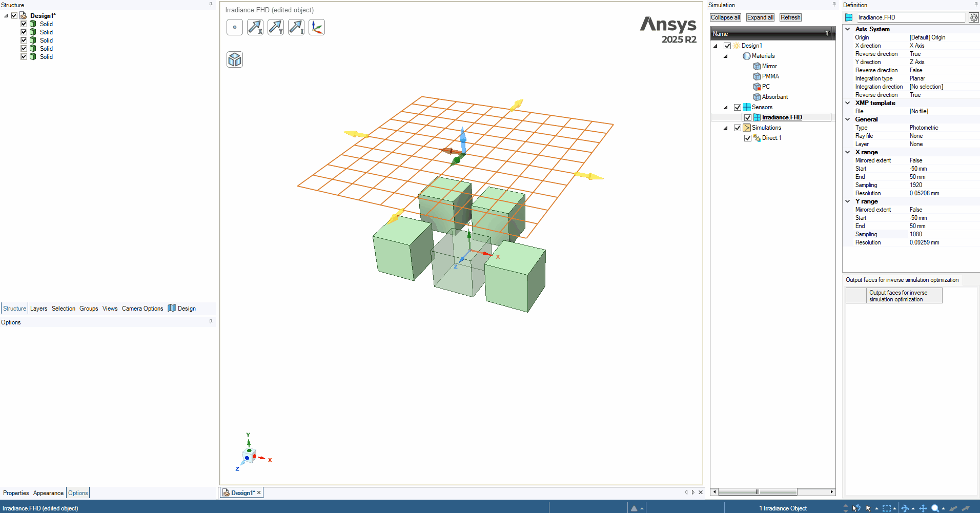Toggle visibility of the first Solid

coord(24,24)
